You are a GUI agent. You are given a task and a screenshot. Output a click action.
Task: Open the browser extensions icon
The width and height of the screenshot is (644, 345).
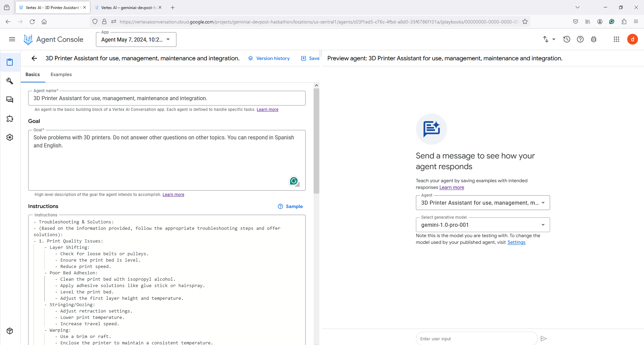(624, 22)
